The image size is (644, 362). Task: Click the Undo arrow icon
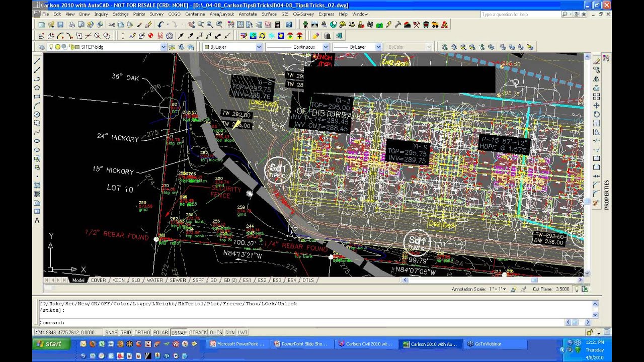click(161, 24)
